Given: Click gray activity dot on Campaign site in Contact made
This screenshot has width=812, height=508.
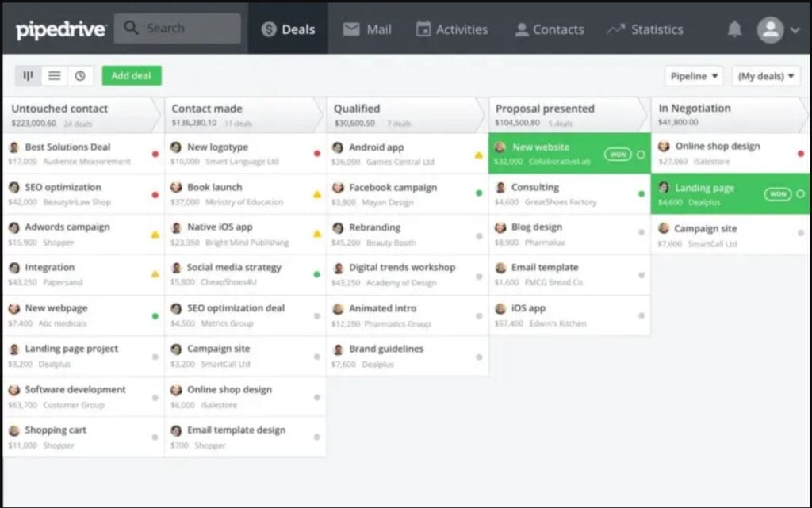Looking at the screenshot, I should coord(317,357).
